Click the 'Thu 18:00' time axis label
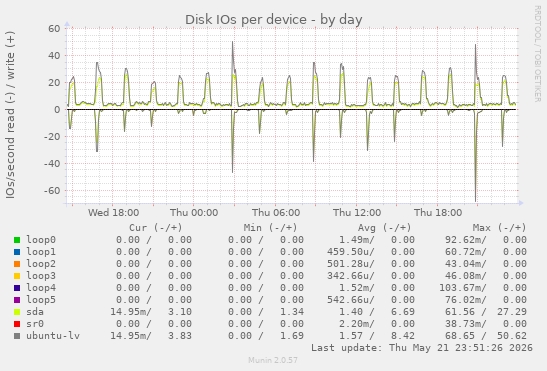547x371 pixels. click(438, 213)
